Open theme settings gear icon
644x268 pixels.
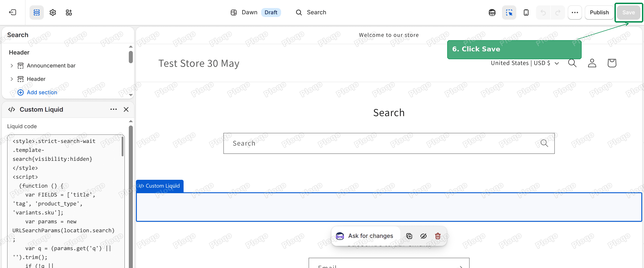(x=53, y=12)
